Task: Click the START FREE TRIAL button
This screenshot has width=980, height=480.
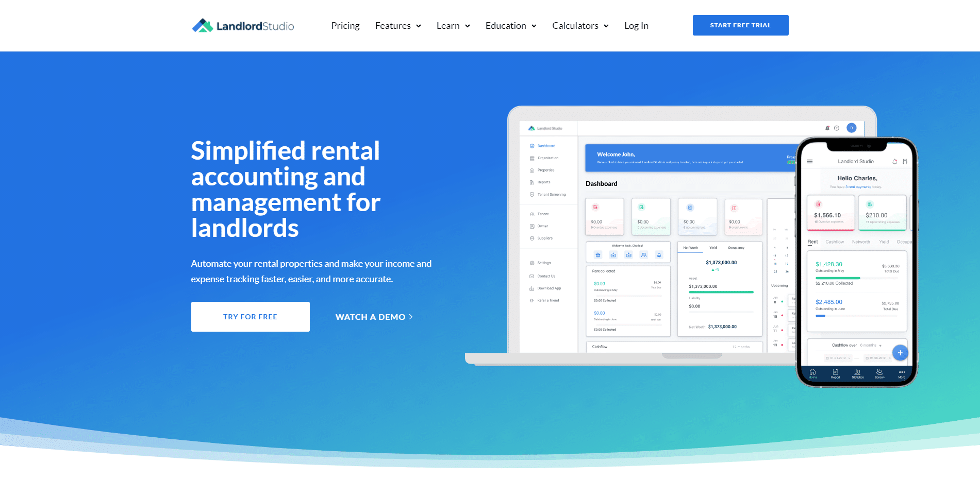Action: (740, 25)
